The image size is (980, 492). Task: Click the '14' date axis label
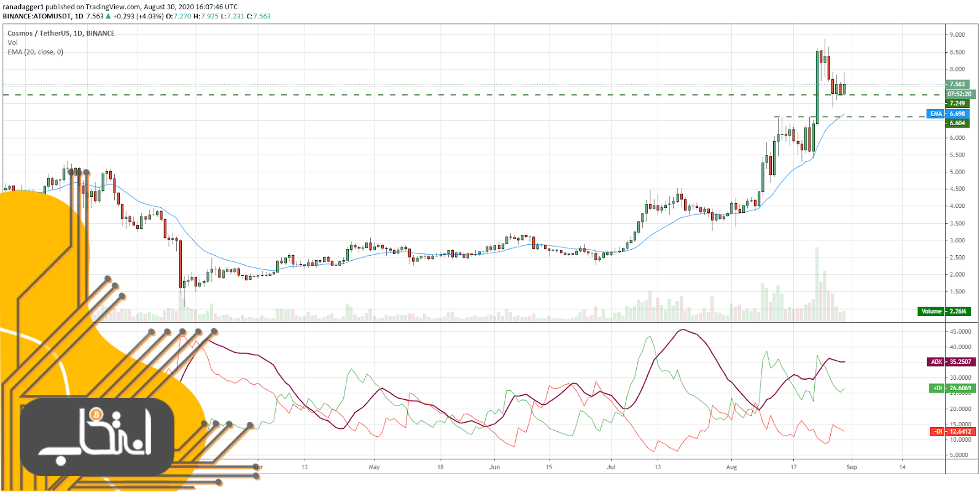(903, 467)
